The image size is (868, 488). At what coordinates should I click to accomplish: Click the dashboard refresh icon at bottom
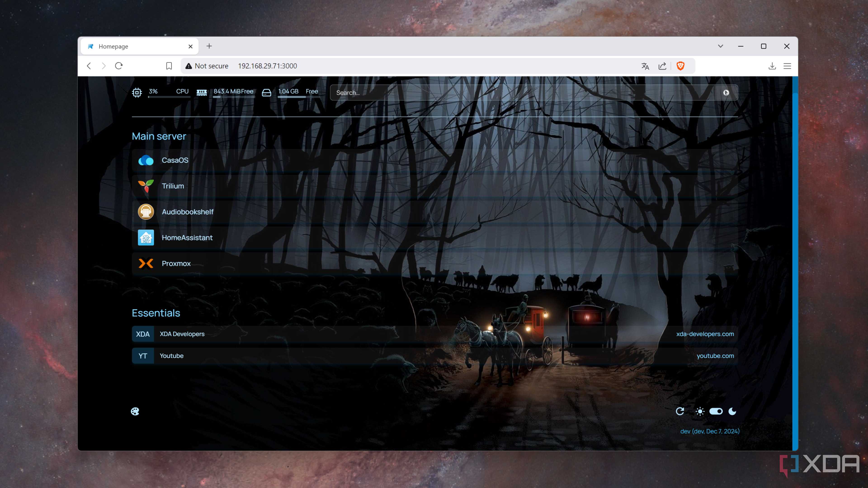point(680,411)
